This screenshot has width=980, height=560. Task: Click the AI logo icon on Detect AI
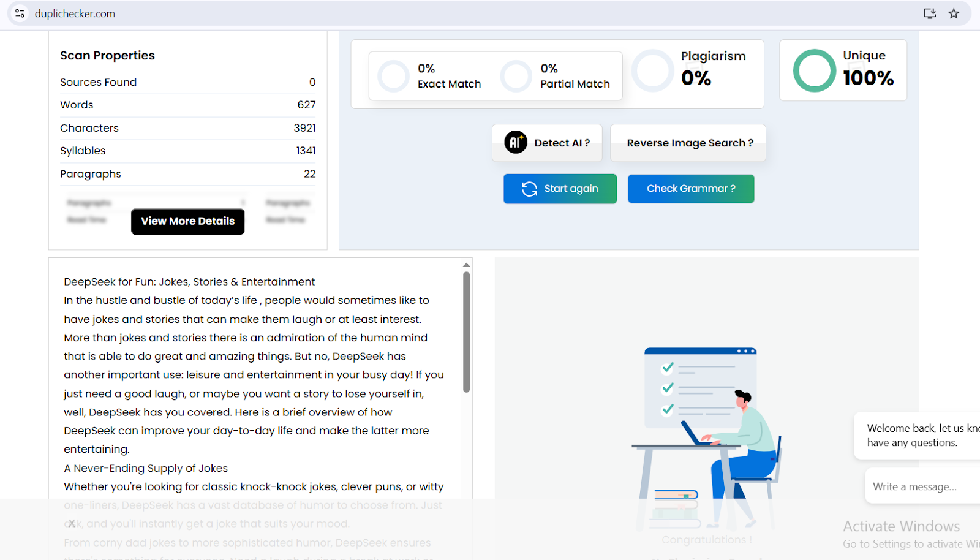point(516,142)
